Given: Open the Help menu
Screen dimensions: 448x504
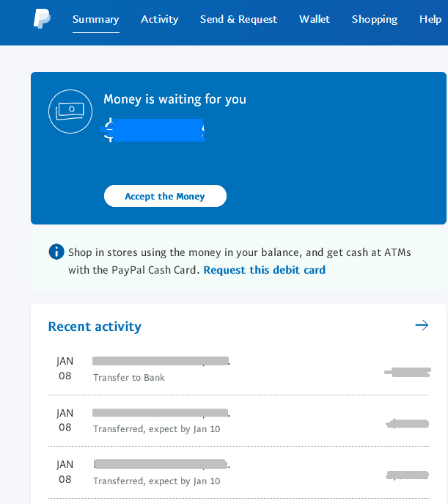Looking at the screenshot, I should coord(430,19).
